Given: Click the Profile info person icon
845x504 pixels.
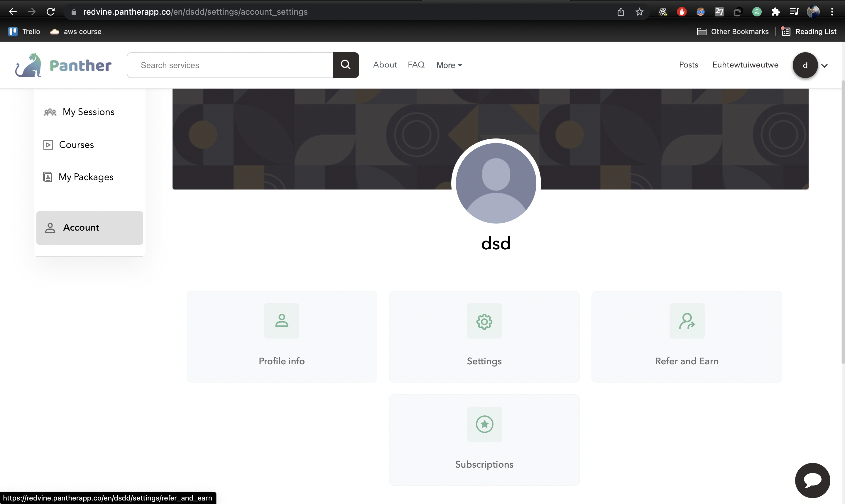Looking at the screenshot, I should (x=282, y=321).
